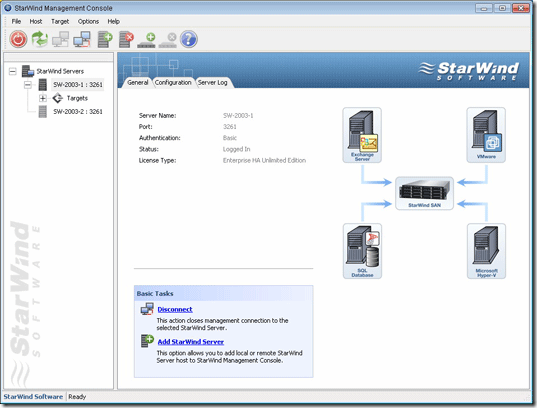Switch to the General tab
Viewport: 537px width, 408px height.
click(x=138, y=83)
